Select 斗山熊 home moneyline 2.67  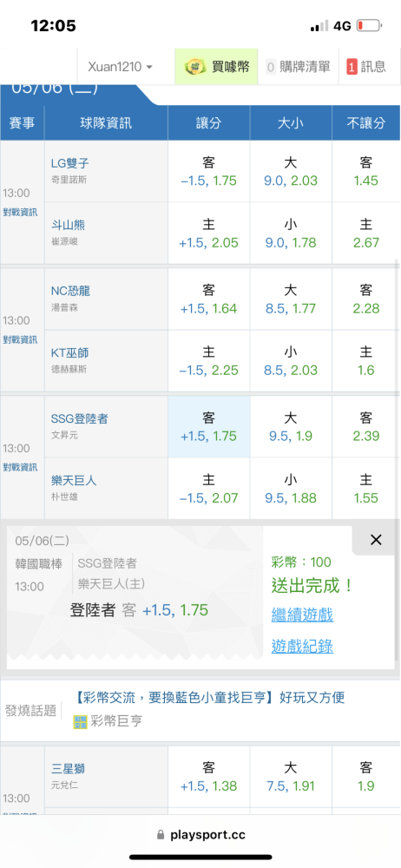click(366, 233)
